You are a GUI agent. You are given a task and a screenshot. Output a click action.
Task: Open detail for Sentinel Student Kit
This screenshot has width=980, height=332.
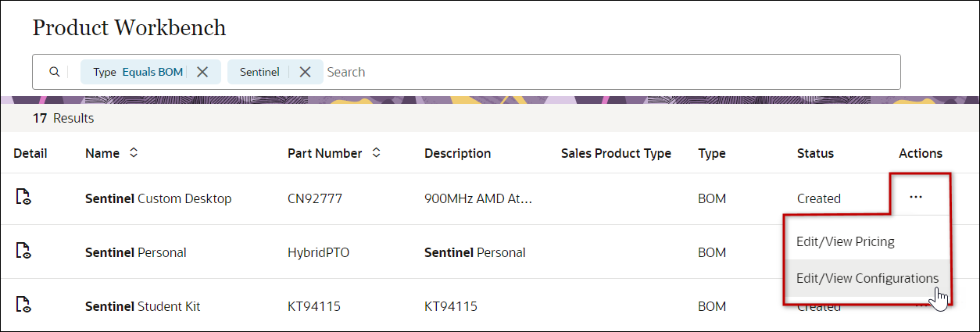23,306
